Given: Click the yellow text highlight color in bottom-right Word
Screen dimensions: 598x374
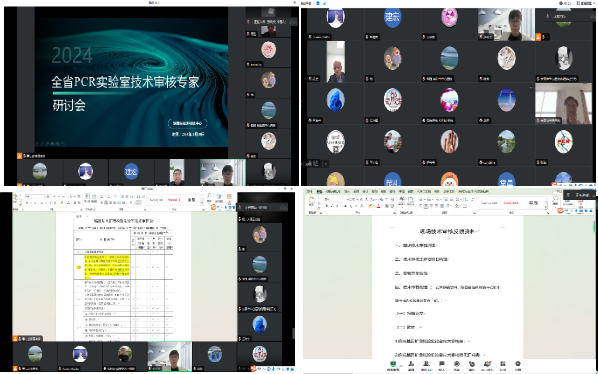Looking at the screenshot, I should (370, 206).
